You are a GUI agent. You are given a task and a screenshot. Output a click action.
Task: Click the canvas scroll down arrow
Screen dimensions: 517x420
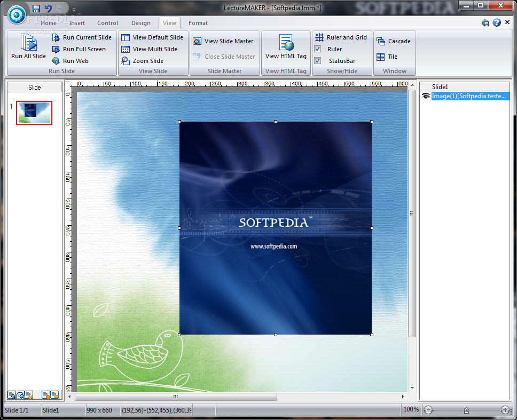[412, 388]
